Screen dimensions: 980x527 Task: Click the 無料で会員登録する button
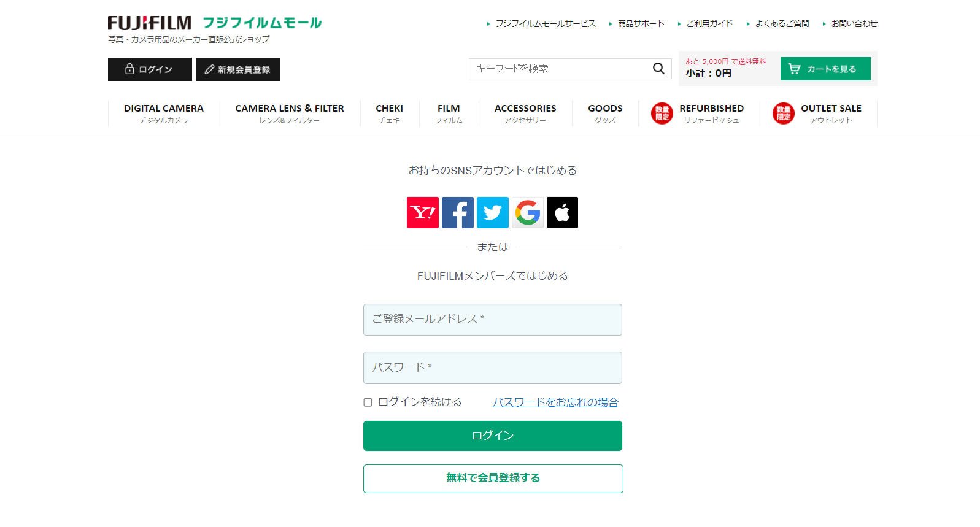pyautogui.click(x=493, y=479)
